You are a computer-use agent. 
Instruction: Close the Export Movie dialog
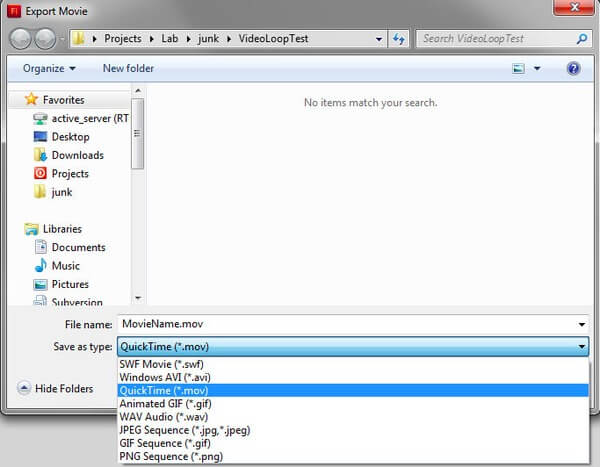(574, 8)
